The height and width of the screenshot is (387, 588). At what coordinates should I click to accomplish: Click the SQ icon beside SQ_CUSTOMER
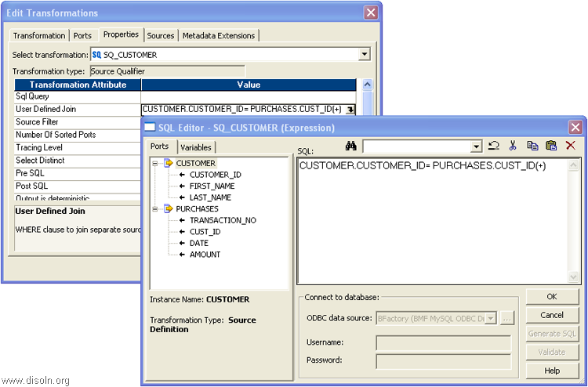pos(96,55)
